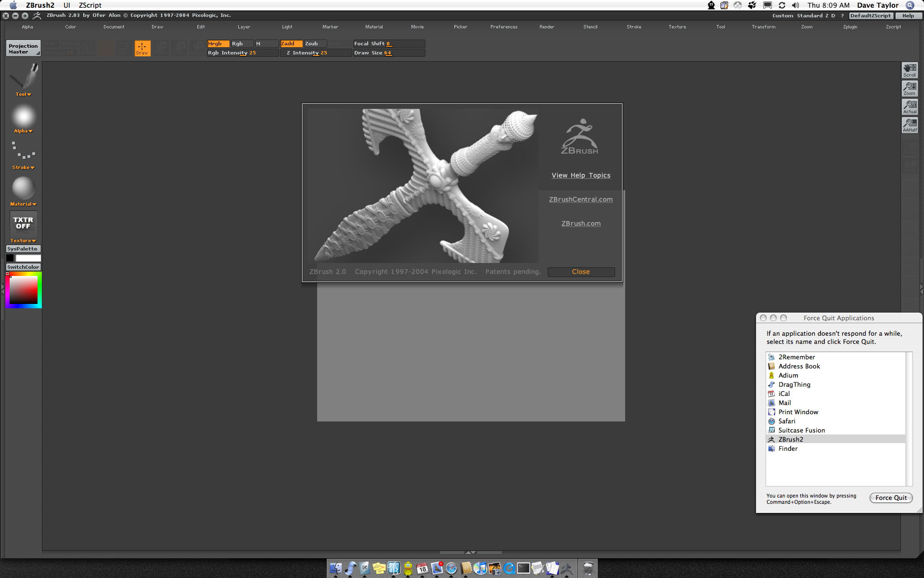
Task: Select Suitcase Fusion in Force Quit list
Action: tap(835, 430)
